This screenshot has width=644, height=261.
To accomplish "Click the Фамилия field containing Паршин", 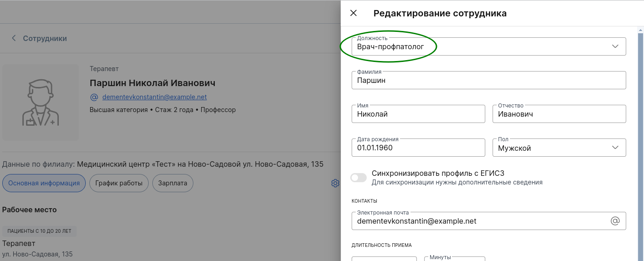I will pyautogui.click(x=488, y=81).
